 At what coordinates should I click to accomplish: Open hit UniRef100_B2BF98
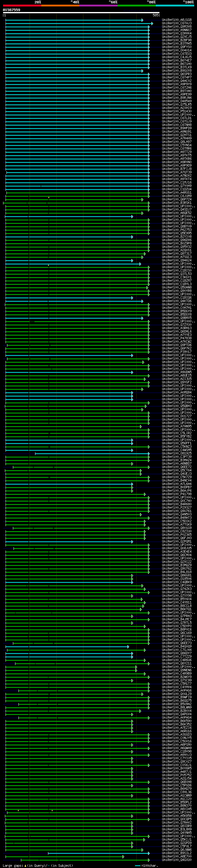click(177, 40)
